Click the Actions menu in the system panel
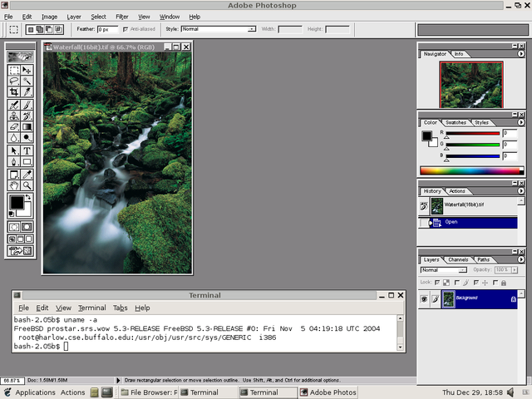 (73, 392)
